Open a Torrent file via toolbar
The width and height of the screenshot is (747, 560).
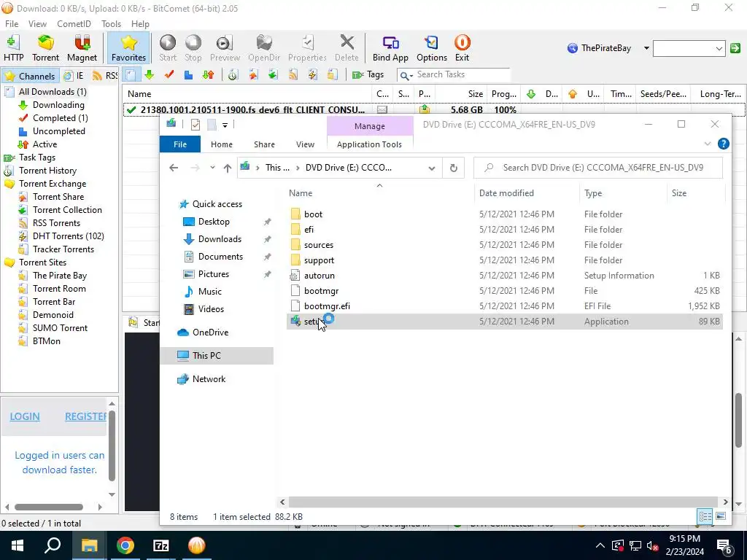click(46, 48)
